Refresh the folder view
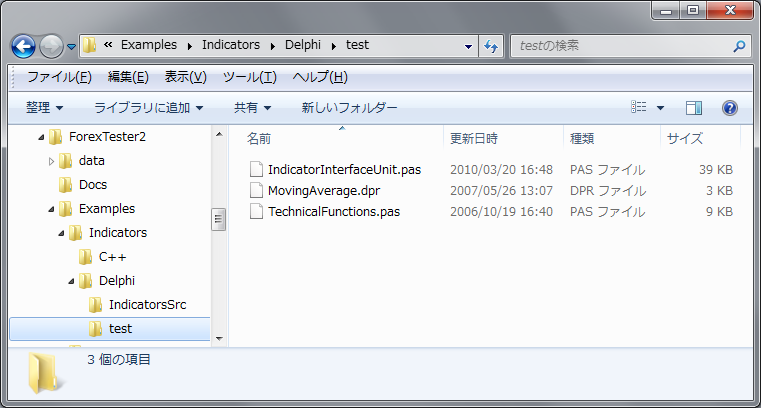This screenshot has height=408, width=761. (491, 47)
